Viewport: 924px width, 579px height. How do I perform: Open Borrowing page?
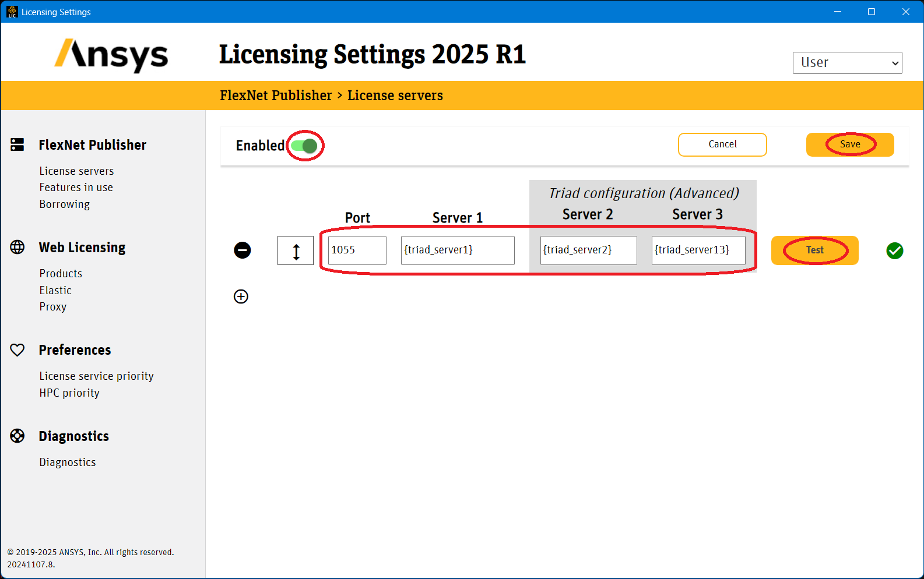[x=64, y=204]
